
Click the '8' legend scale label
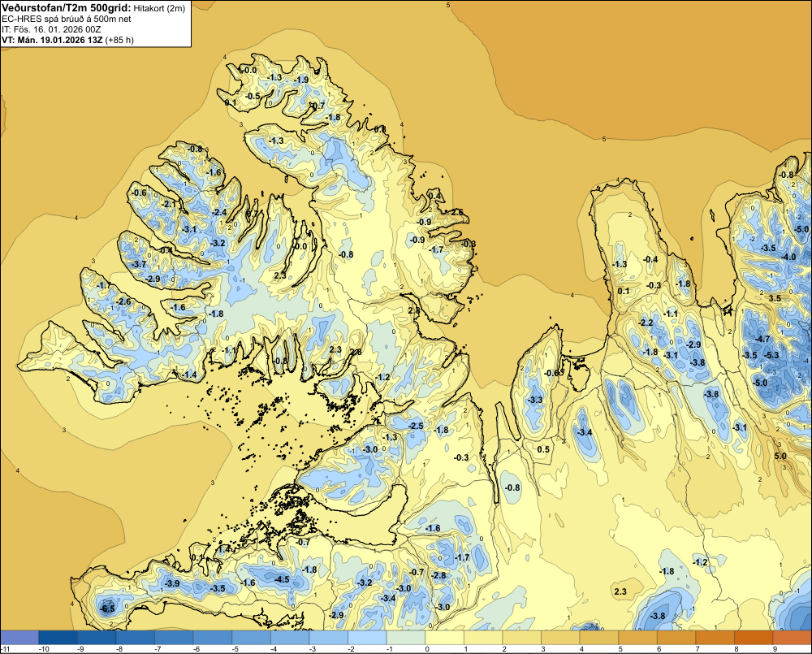click(x=737, y=649)
